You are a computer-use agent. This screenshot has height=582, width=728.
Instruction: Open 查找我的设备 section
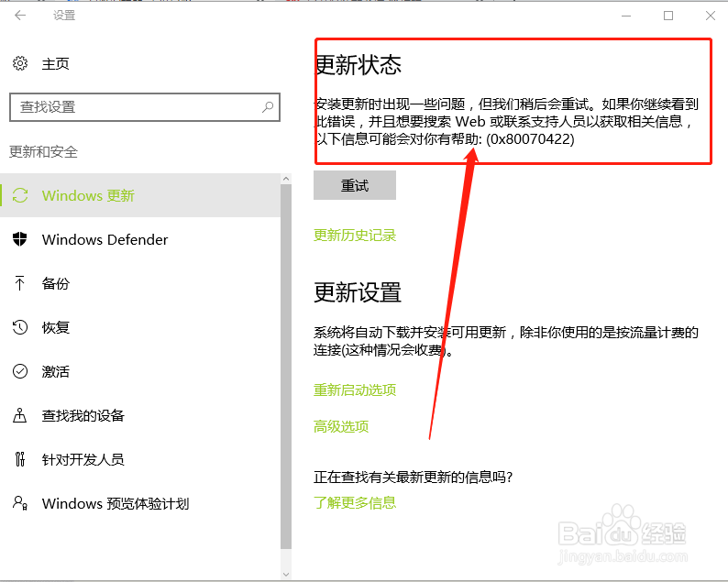pyautogui.click(x=140, y=415)
